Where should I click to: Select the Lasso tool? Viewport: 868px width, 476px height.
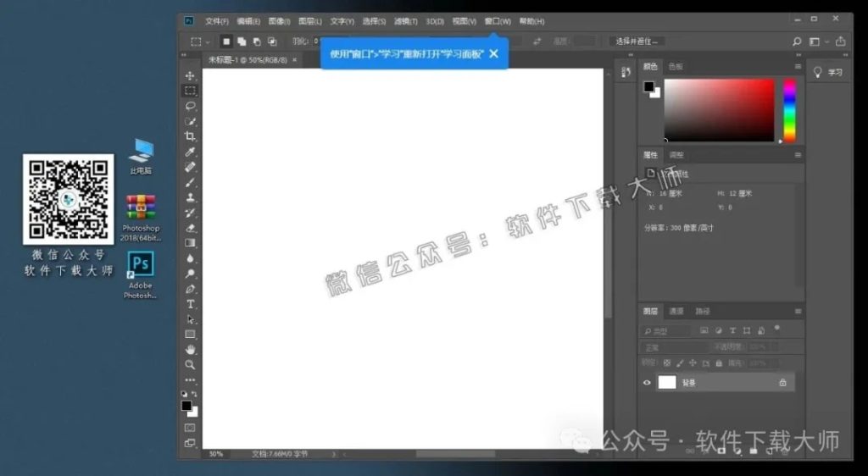(190, 106)
